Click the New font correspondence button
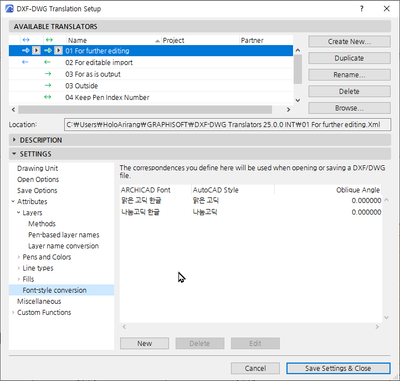 (x=144, y=343)
